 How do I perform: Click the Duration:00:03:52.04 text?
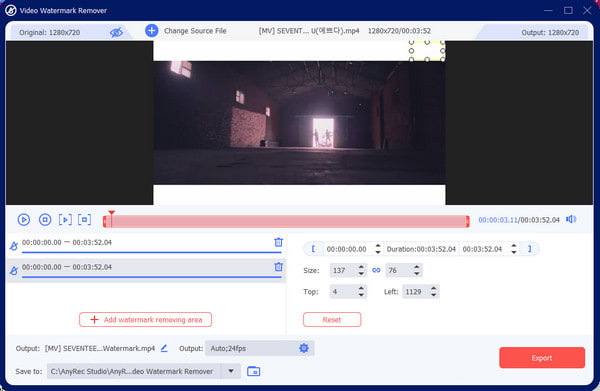pyautogui.click(x=421, y=249)
